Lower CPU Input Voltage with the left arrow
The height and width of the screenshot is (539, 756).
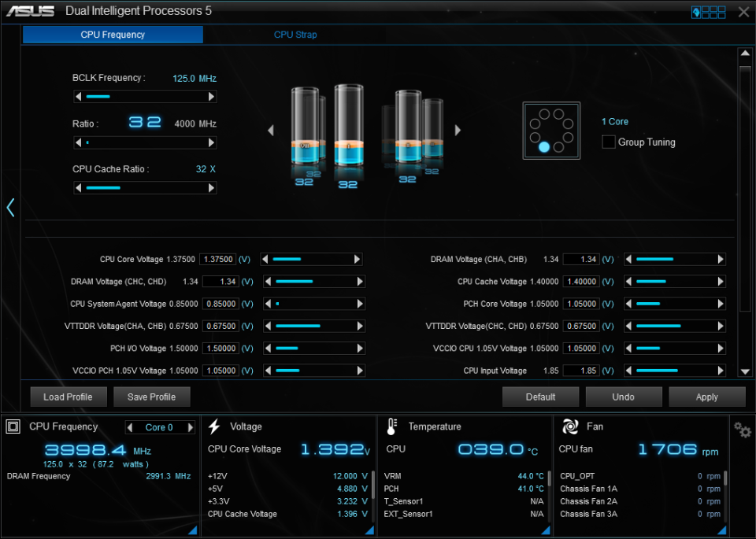point(628,371)
